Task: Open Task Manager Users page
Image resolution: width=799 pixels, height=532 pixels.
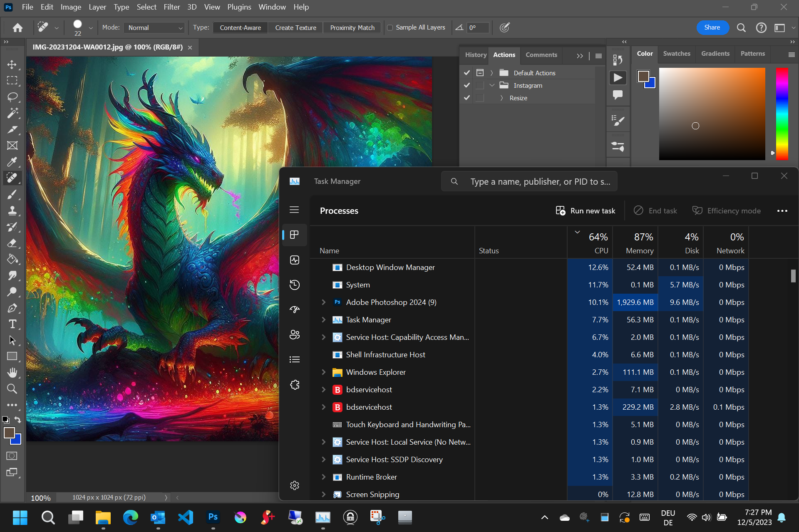Action: [295, 335]
